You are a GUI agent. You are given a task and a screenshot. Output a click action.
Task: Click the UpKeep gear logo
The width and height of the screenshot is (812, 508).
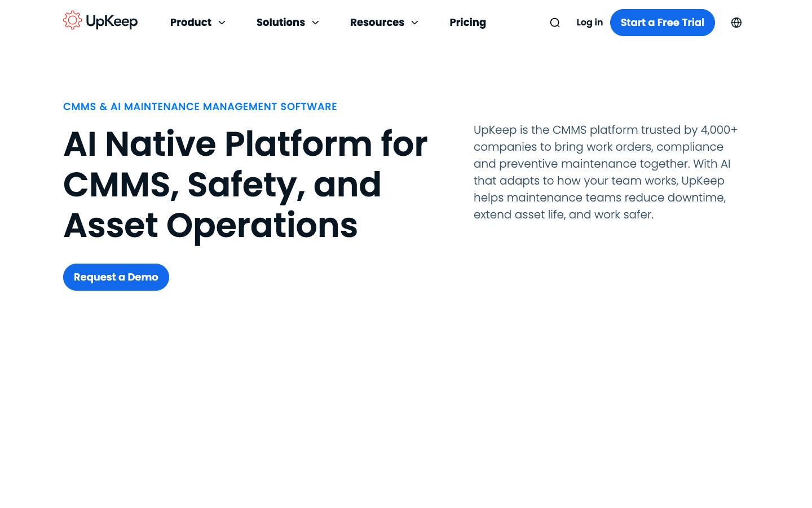pyautogui.click(x=72, y=20)
